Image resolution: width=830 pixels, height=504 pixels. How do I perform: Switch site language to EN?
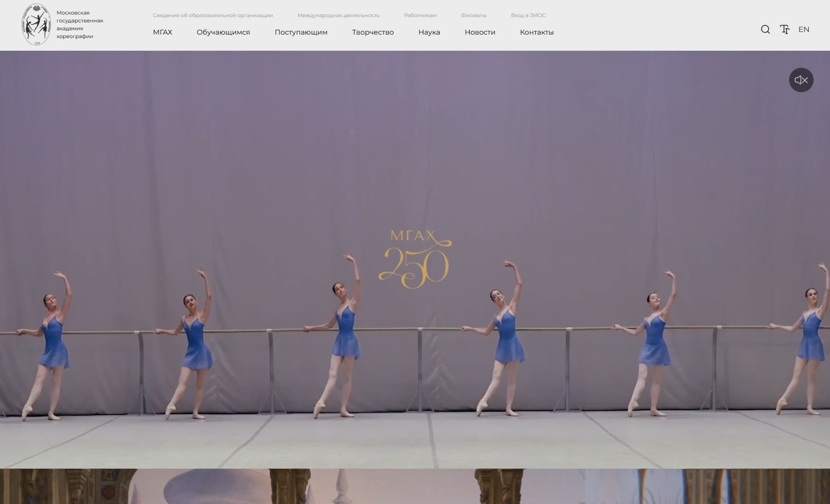point(804,29)
